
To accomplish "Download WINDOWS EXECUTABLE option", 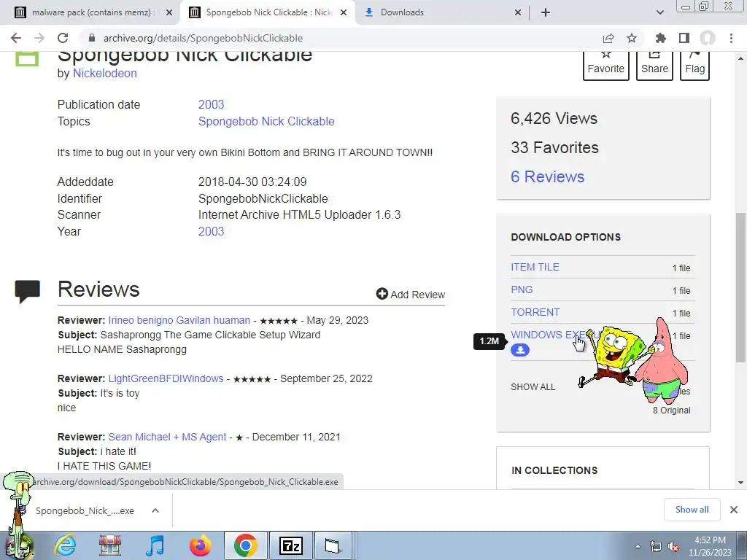I will (548, 335).
